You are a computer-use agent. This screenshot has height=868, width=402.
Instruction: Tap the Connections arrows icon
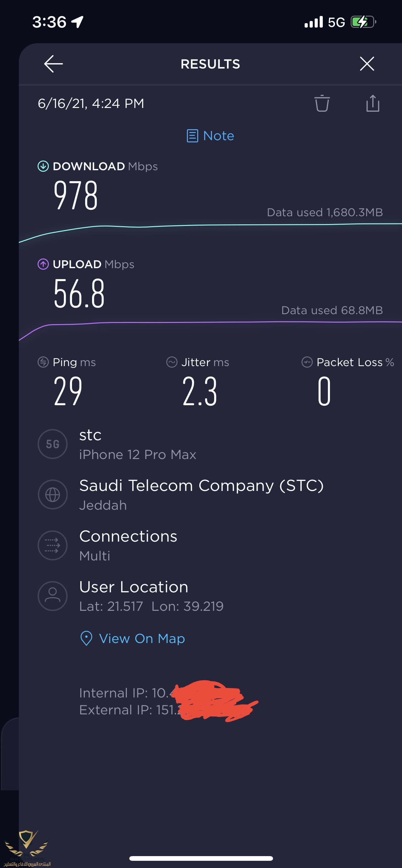53,545
